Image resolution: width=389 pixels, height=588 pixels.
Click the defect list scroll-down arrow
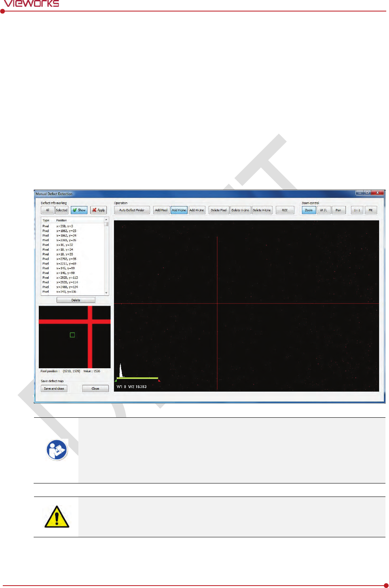pos(106,293)
